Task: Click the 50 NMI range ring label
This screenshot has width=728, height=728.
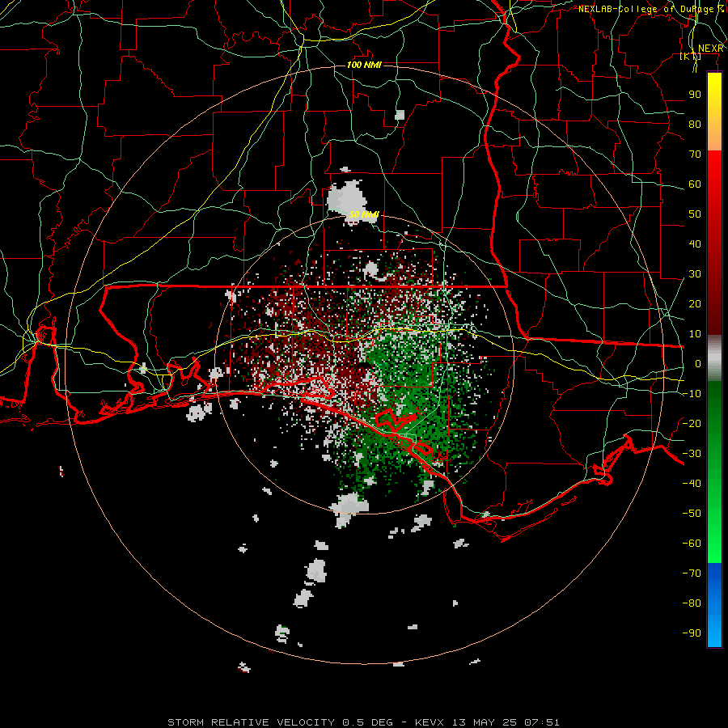Action: 364,214
